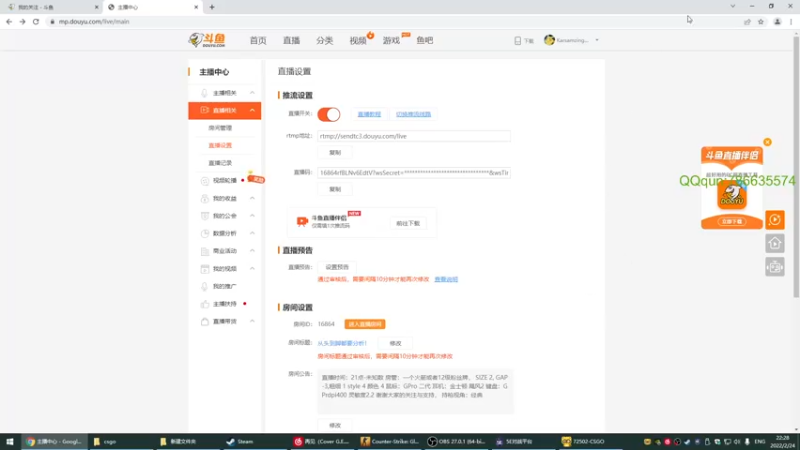
Task: Open the 查看说明 link
Action: pyautogui.click(x=446, y=279)
